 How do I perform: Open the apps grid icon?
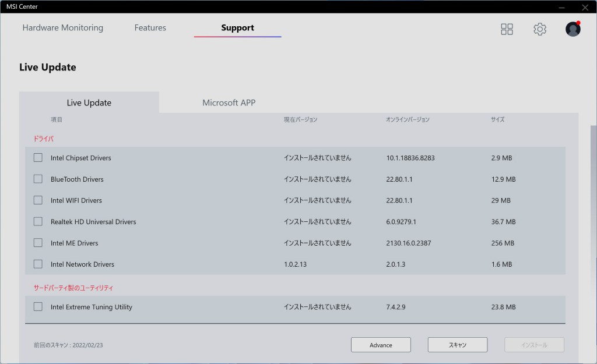507,29
